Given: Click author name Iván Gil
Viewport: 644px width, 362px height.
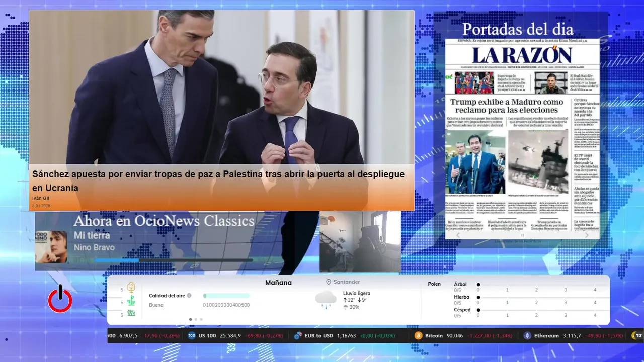Looking at the screenshot, I should (x=41, y=198).
